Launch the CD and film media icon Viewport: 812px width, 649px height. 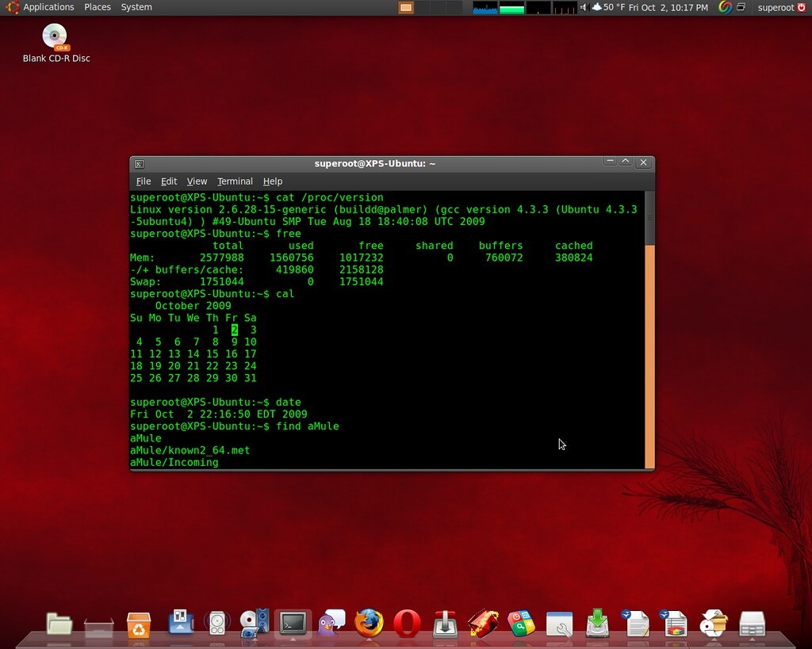(x=255, y=623)
